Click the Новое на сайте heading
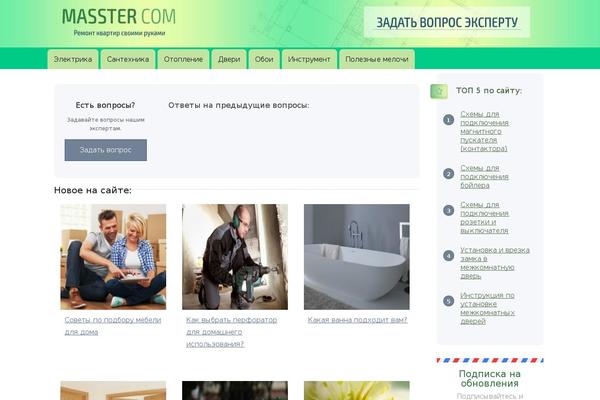The height and width of the screenshot is (400, 600). [93, 190]
